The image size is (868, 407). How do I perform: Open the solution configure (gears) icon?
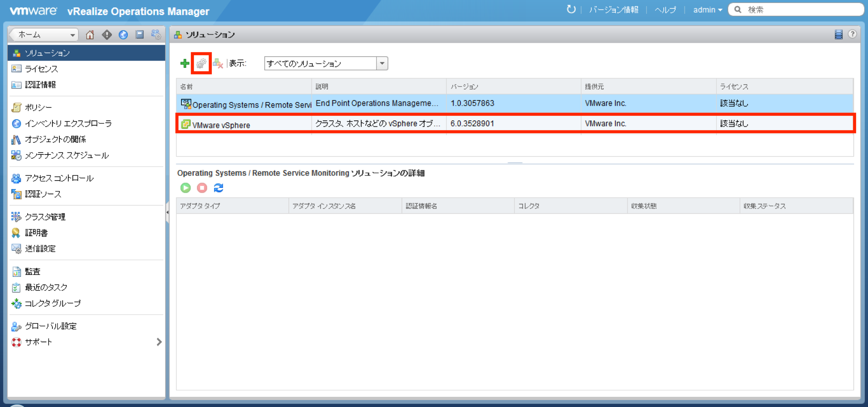tap(201, 63)
